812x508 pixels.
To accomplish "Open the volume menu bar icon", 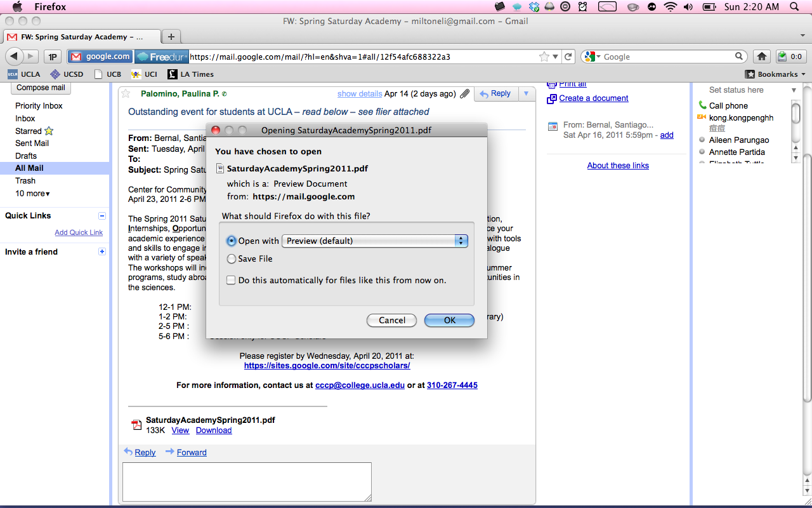I will (688, 7).
